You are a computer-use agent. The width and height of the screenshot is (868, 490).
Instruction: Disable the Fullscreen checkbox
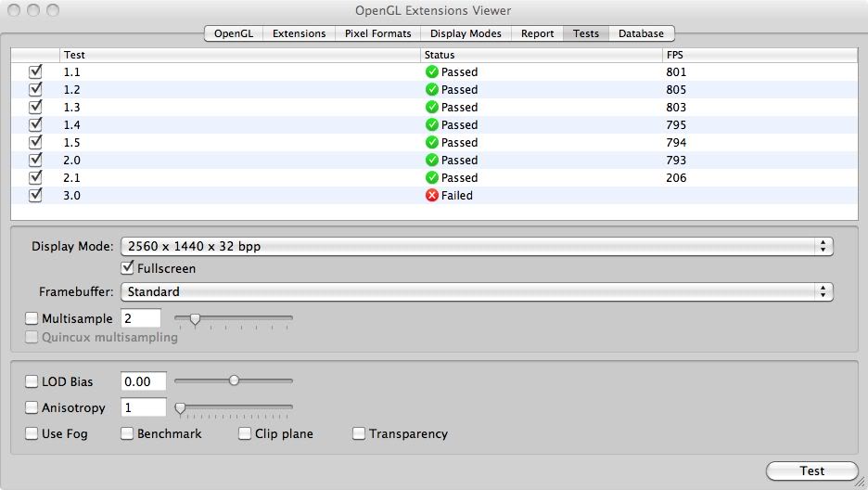(x=127, y=268)
